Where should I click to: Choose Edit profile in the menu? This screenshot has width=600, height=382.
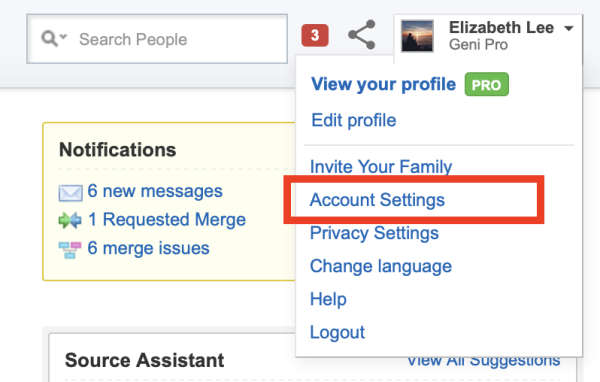354,120
